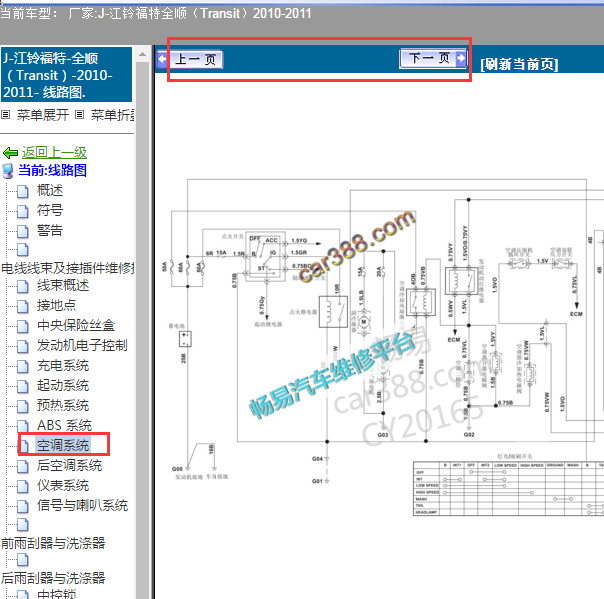Open the 中控锁 tree item

pos(56,594)
